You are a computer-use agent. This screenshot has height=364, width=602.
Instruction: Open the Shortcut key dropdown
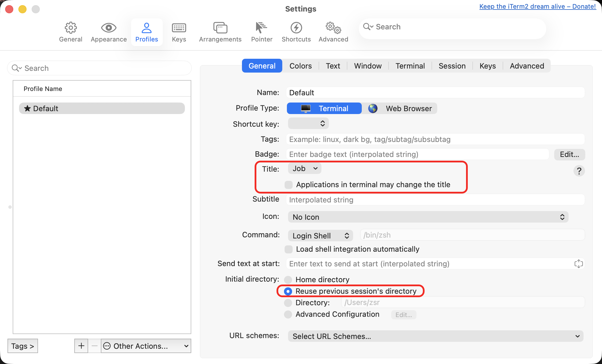(308, 124)
